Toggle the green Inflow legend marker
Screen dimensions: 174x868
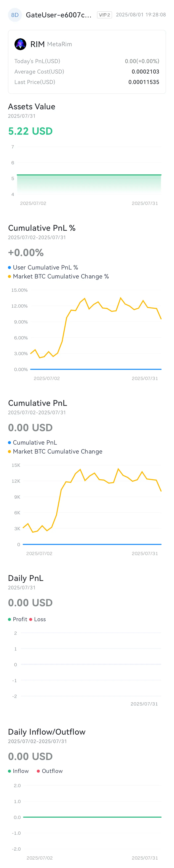click(9, 771)
